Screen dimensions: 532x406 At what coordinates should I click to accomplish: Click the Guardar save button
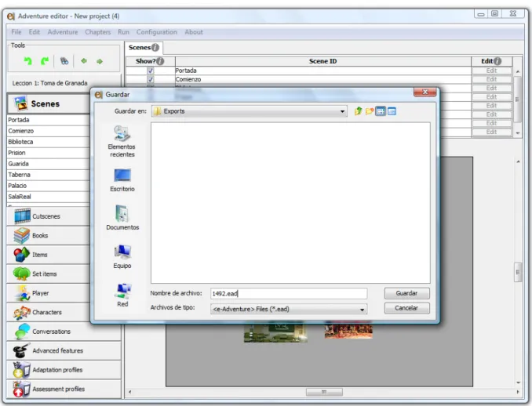click(x=406, y=293)
